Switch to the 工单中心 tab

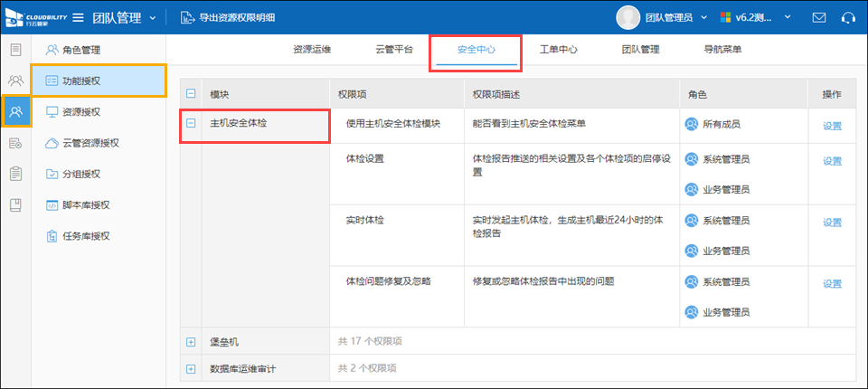tap(558, 50)
